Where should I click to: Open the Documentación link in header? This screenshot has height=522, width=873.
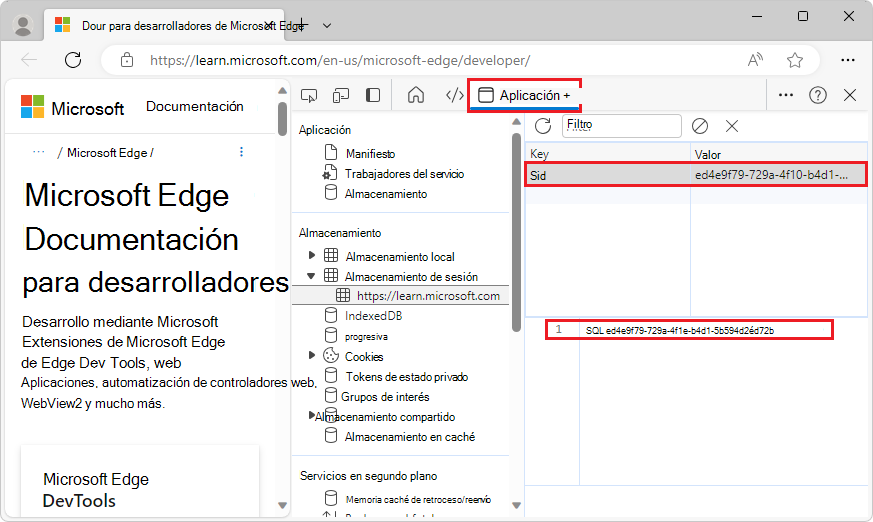pos(195,106)
